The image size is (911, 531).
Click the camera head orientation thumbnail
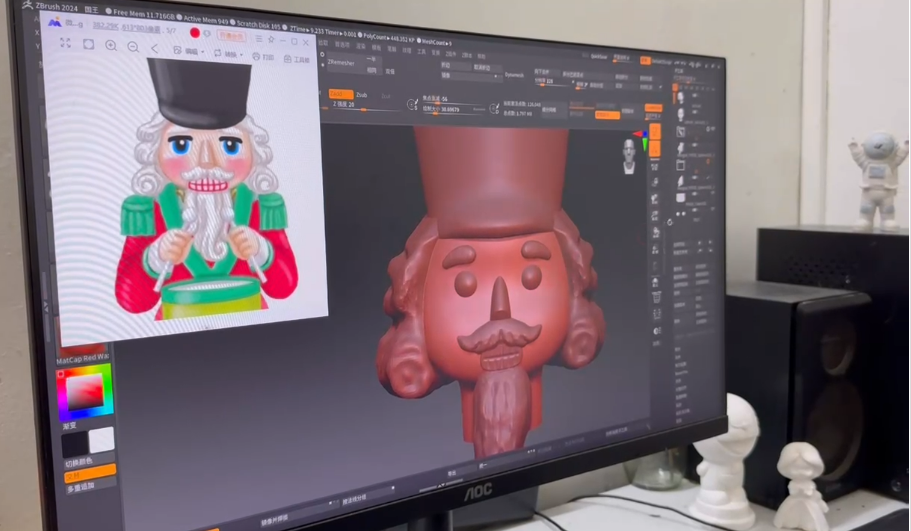pos(629,156)
